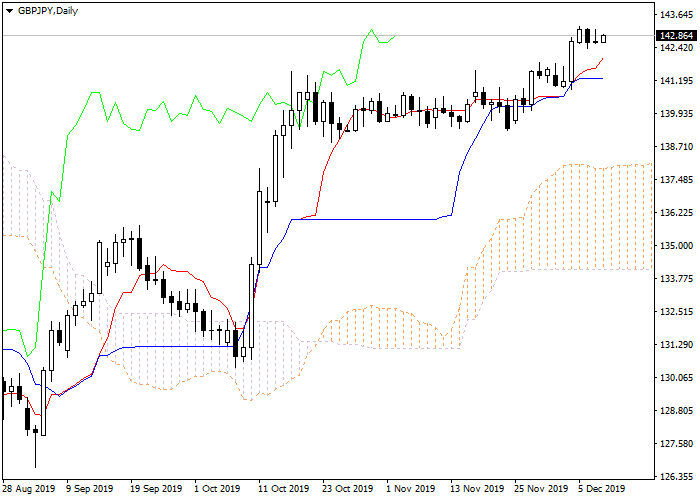Click the 130.065 price level label
The image size is (700, 500).
676,378
